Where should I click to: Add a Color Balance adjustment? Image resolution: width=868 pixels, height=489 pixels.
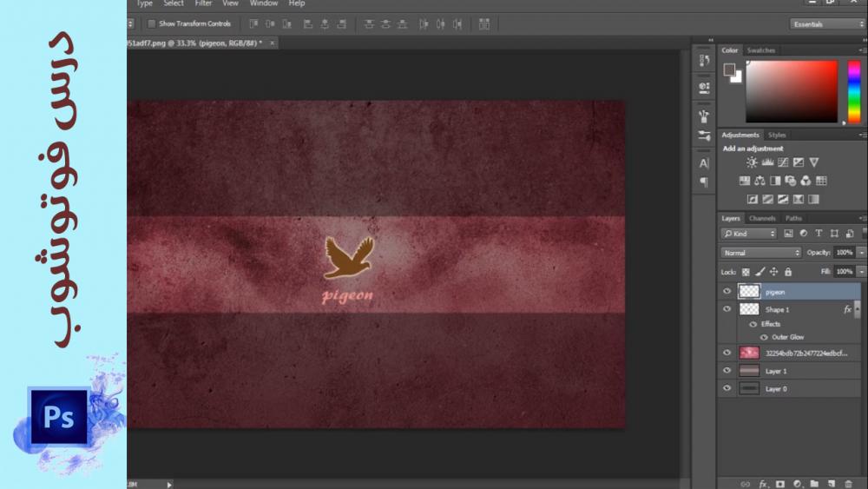(x=759, y=181)
